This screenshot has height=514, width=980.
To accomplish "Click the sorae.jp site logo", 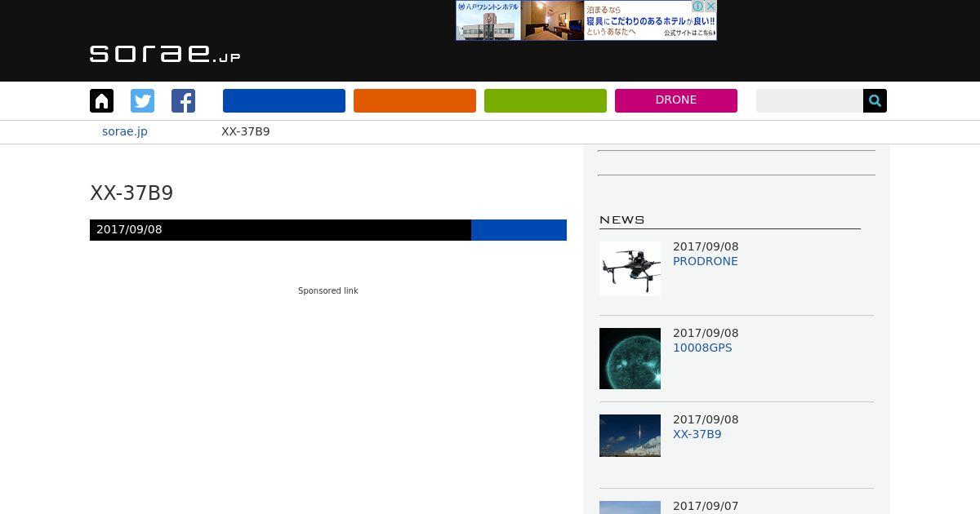I will pos(165,54).
